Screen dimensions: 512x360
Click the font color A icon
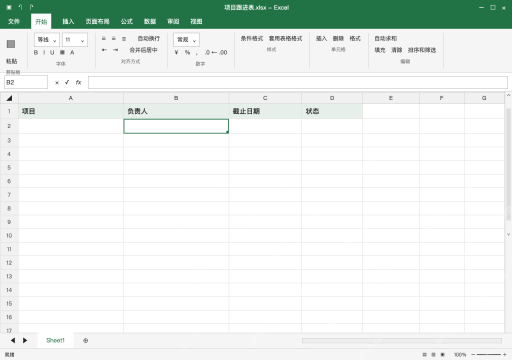coord(72,53)
